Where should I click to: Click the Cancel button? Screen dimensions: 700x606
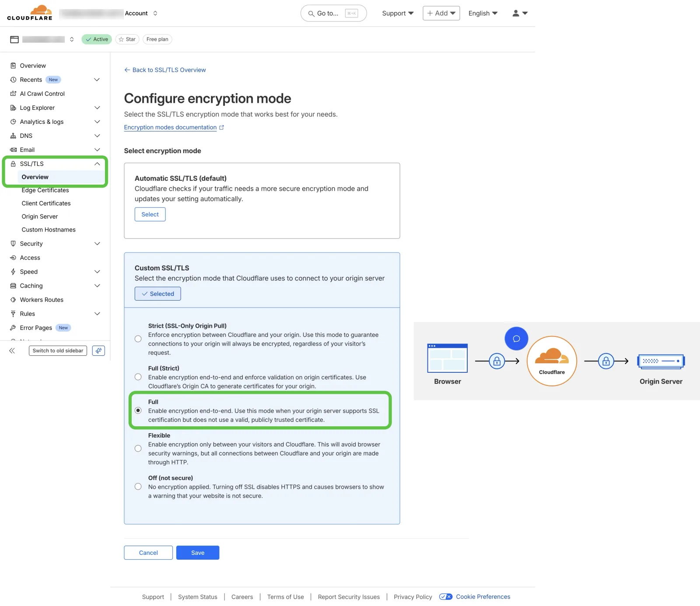coord(148,553)
